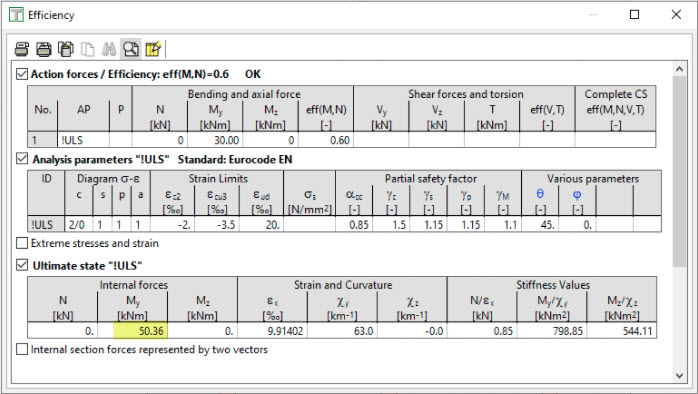698x394 pixels.
Task: Click the Various parameters header
Action: [x=592, y=179]
